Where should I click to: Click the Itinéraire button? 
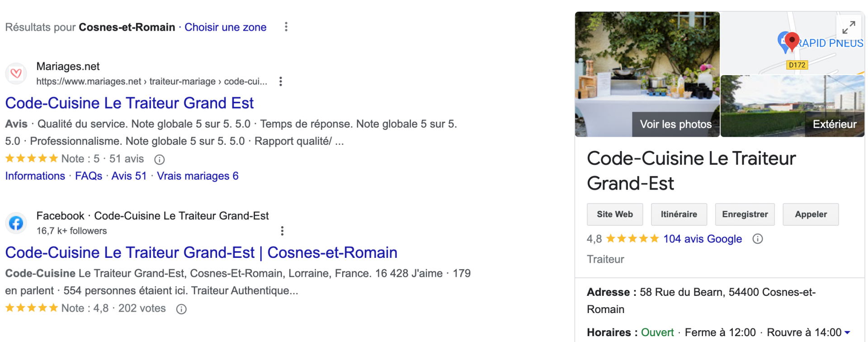tap(679, 214)
